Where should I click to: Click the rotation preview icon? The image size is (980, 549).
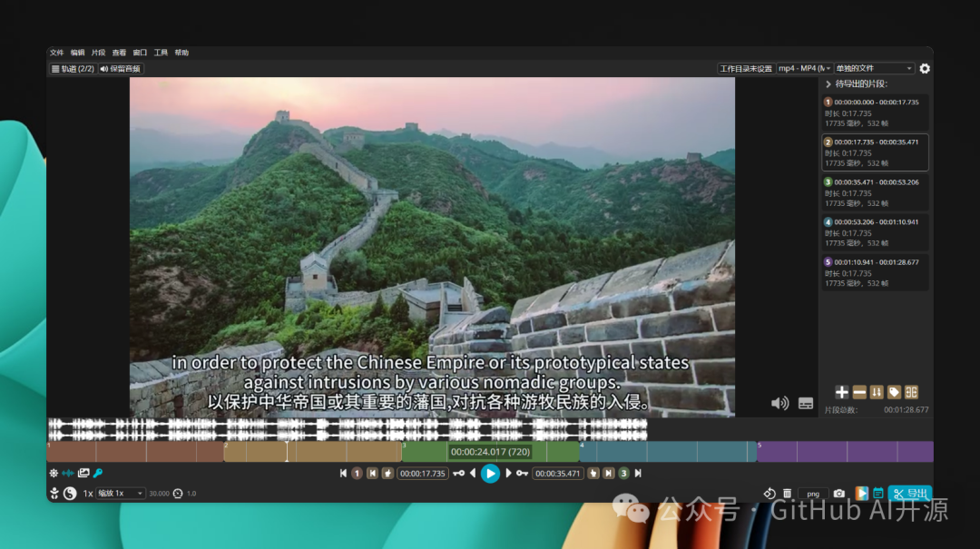click(769, 494)
